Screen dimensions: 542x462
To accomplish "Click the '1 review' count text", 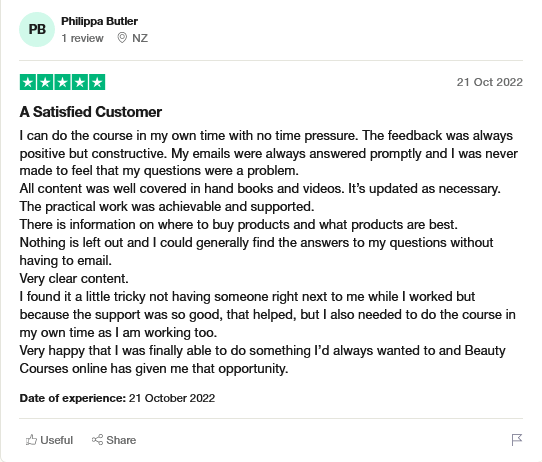I will pos(82,38).
